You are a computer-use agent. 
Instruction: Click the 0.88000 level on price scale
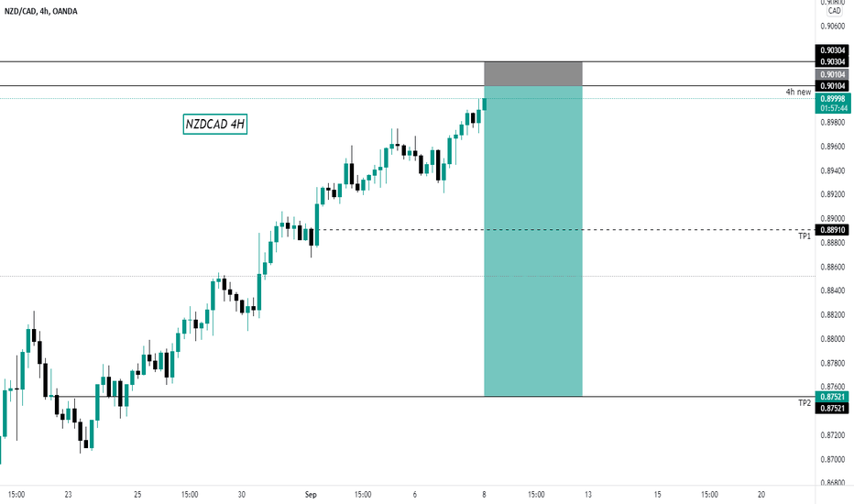833,339
